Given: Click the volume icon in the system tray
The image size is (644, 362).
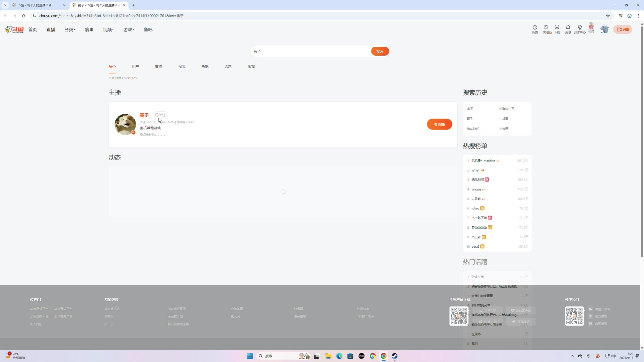Looking at the screenshot, I should pos(613,356).
